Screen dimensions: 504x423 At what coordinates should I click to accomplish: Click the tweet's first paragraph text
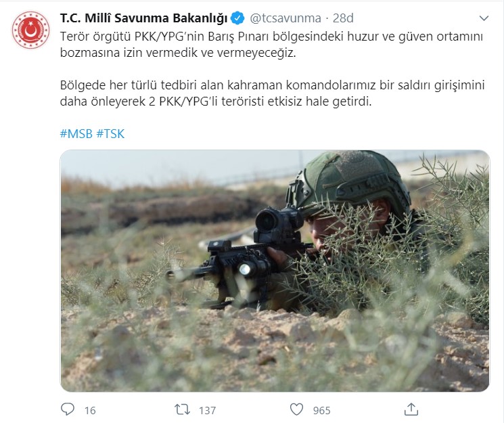pyautogui.click(x=271, y=45)
